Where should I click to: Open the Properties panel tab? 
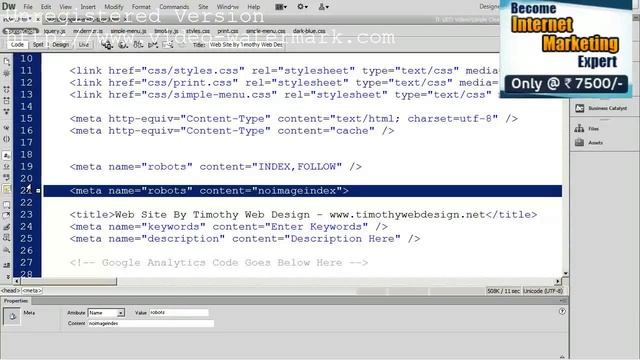tap(16, 301)
